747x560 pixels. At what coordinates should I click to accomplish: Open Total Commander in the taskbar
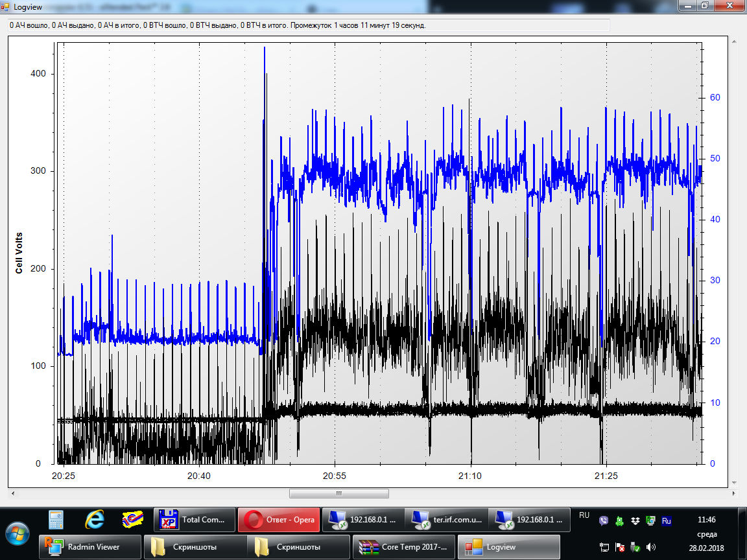pyautogui.click(x=195, y=520)
